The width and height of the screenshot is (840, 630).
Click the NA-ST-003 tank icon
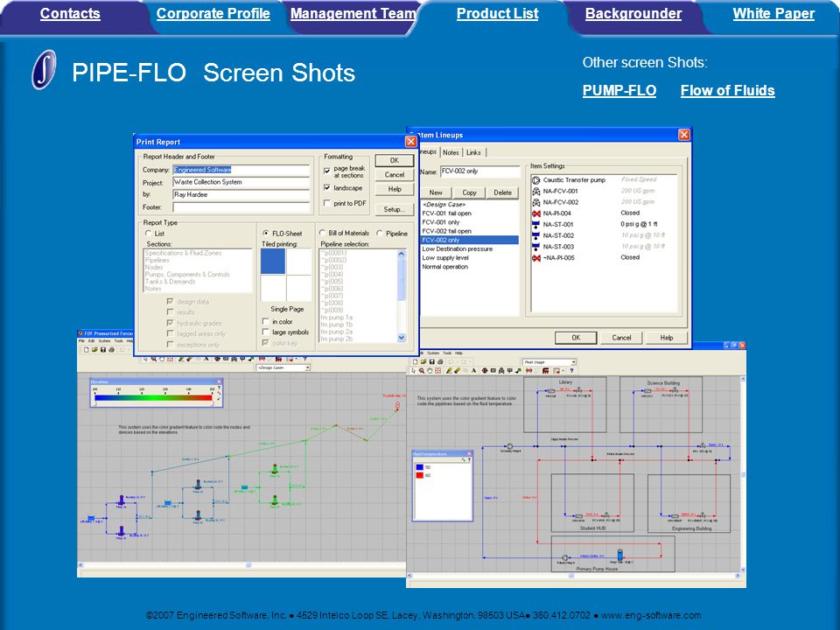coord(535,247)
